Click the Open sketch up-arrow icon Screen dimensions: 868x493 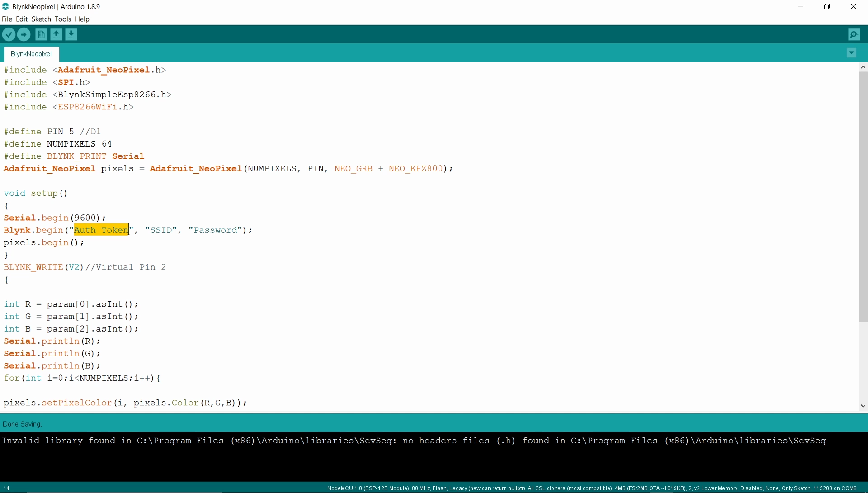pyautogui.click(x=56, y=34)
